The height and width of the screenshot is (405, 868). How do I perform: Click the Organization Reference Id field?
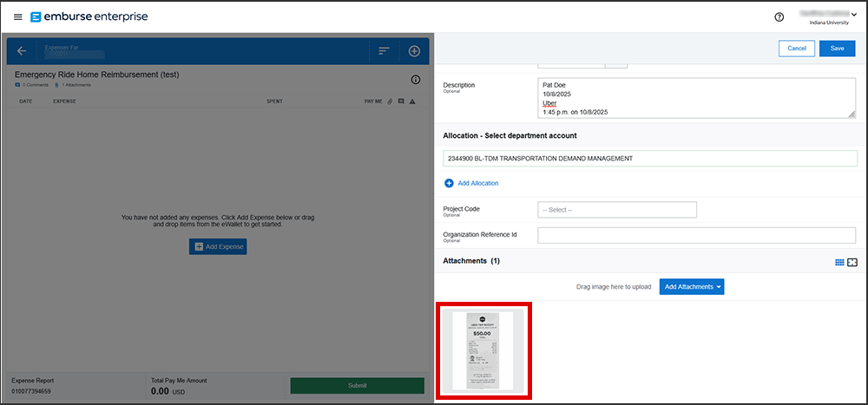[696, 236]
